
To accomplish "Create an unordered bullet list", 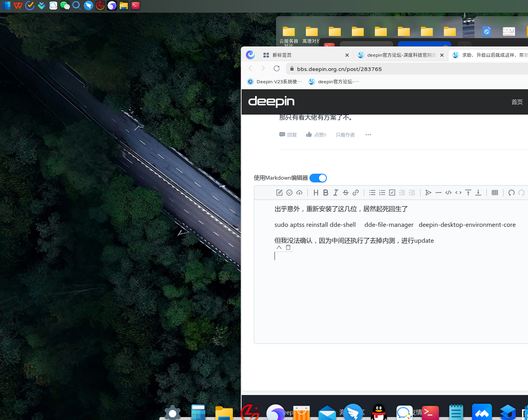I will (372, 193).
